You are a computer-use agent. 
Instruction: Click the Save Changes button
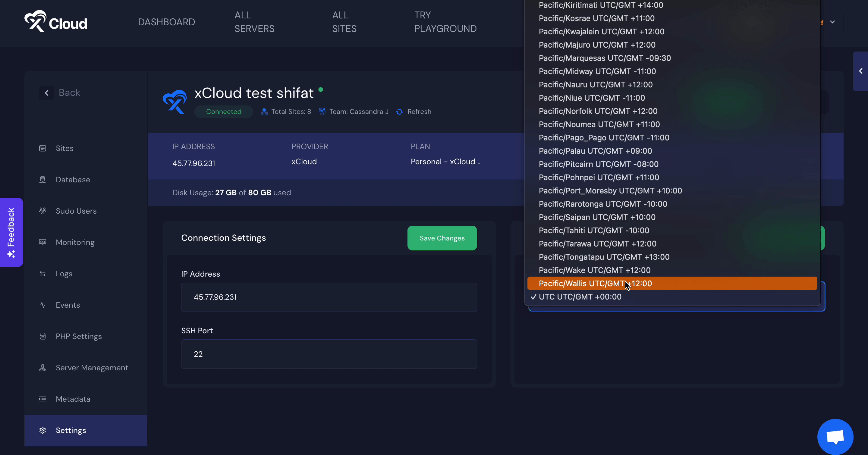click(442, 238)
